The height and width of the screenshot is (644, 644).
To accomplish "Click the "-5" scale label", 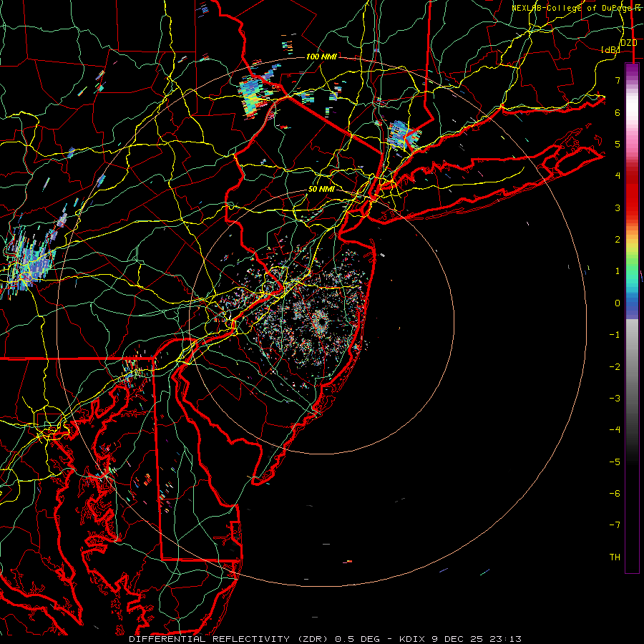I will [615, 462].
